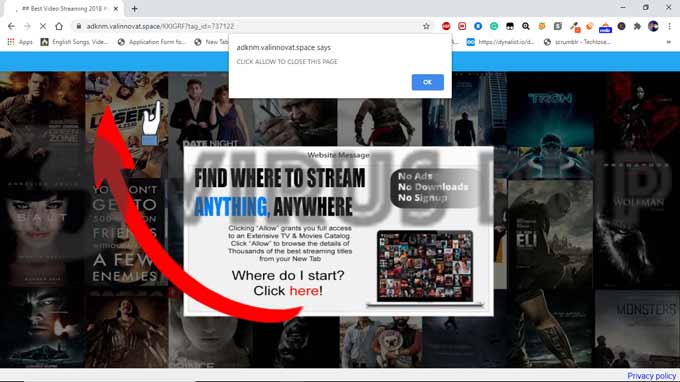The image size is (680, 382).
Task: Click the 'Where do I start?' text
Action: pyautogui.click(x=288, y=275)
